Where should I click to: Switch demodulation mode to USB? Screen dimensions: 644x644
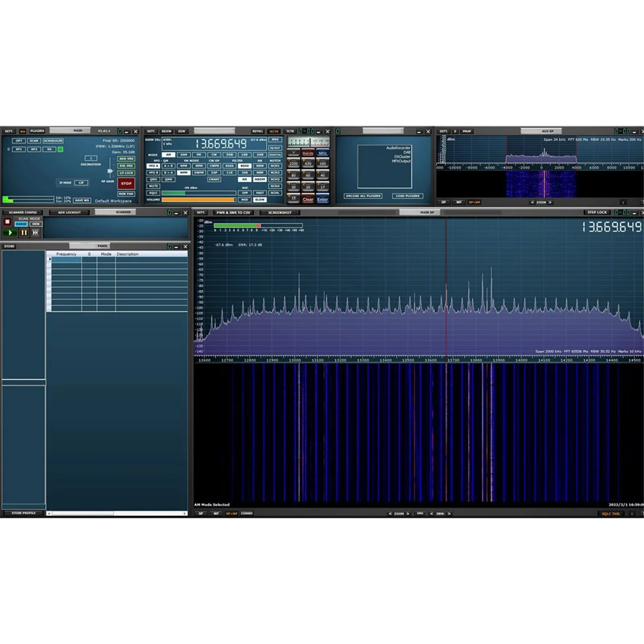pyautogui.click(x=260, y=155)
